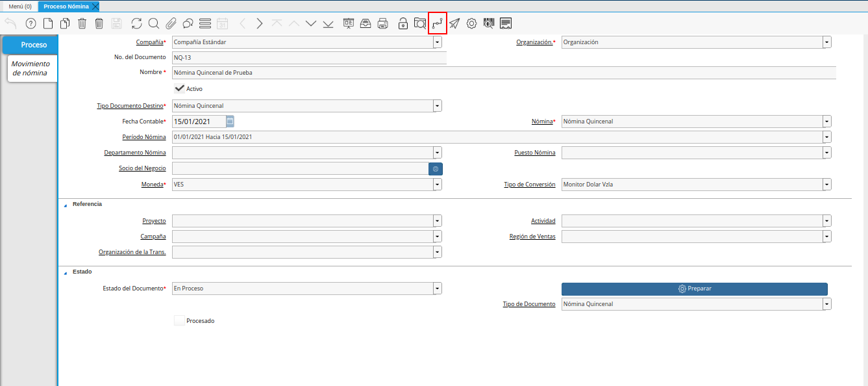Screen dimensions: 868x386
Task: Toggle the Activo checkbox
Action: click(180, 88)
